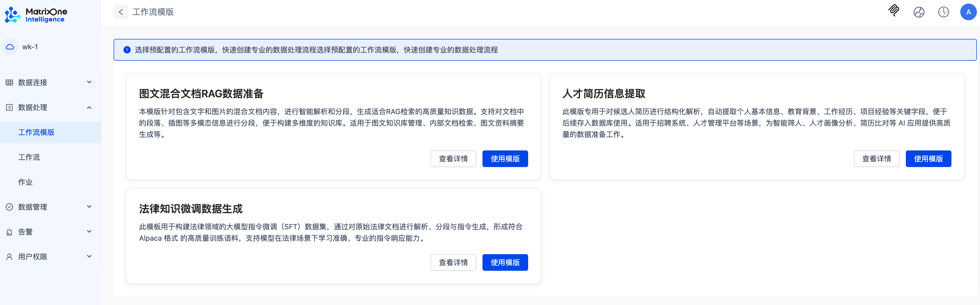The width and height of the screenshot is (980, 305).
Task: Click the globe language icon
Action: (919, 12)
